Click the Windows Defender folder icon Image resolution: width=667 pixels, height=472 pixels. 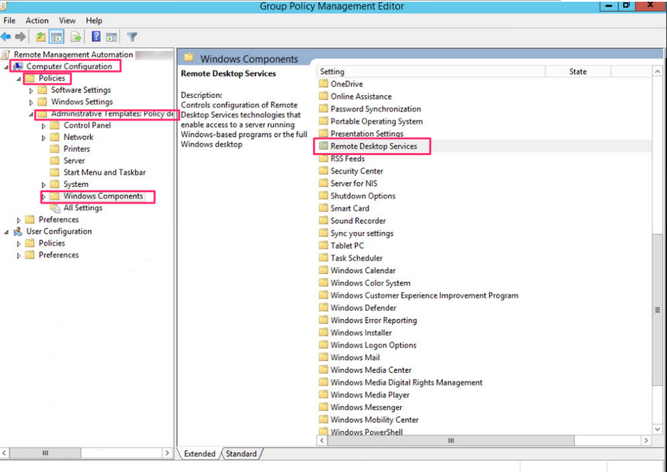point(324,307)
